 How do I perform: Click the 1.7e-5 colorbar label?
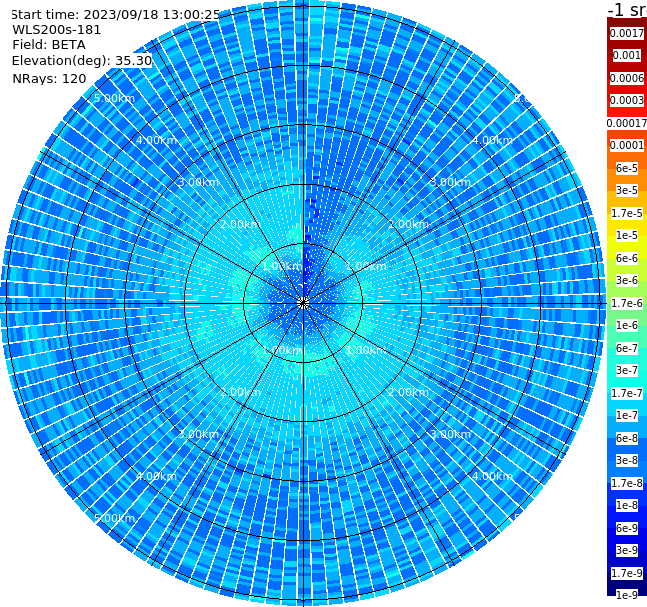click(627, 213)
